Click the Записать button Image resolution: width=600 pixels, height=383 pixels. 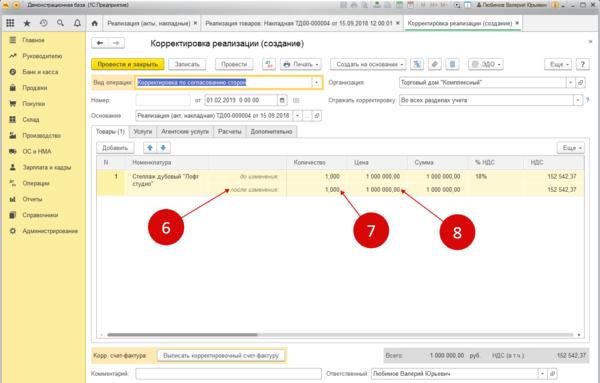[x=187, y=64]
